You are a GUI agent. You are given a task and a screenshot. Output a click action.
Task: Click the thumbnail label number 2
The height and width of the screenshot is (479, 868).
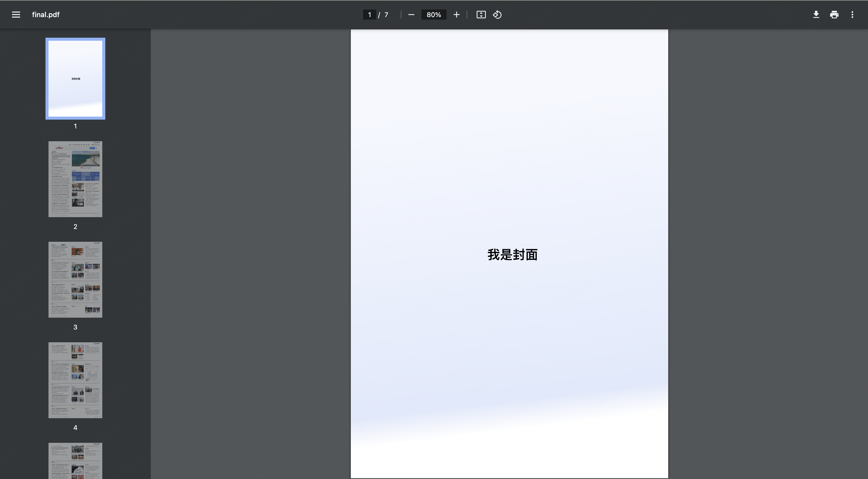[75, 226]
